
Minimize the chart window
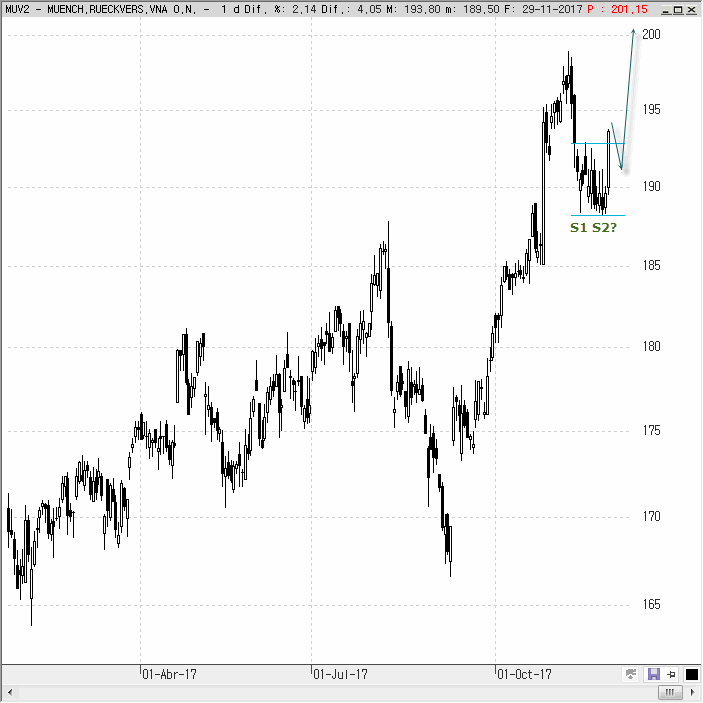coord(666,9)
